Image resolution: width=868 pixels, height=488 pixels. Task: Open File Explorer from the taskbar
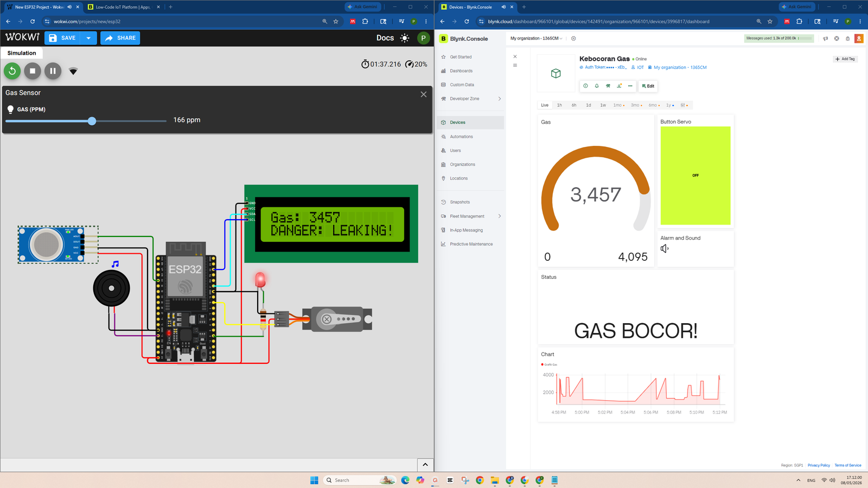click(495, 480)
